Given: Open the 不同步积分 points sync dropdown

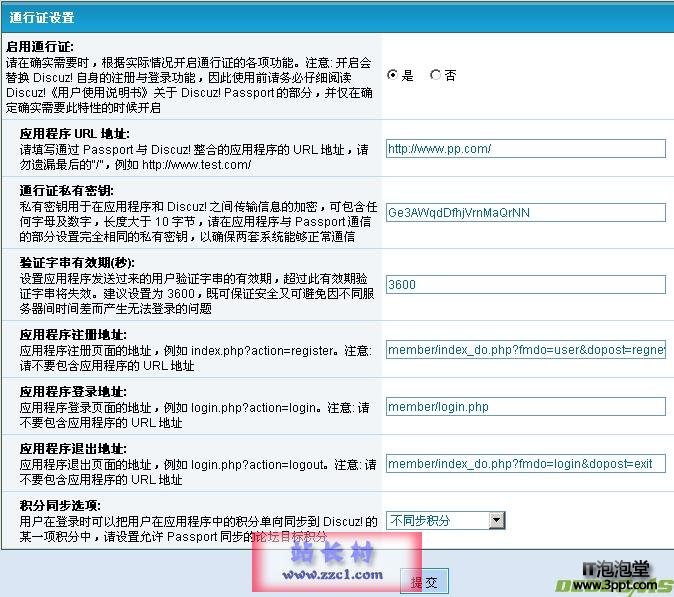Looking at the screenshot, I should pyautogui.click(x=445, y=520).
